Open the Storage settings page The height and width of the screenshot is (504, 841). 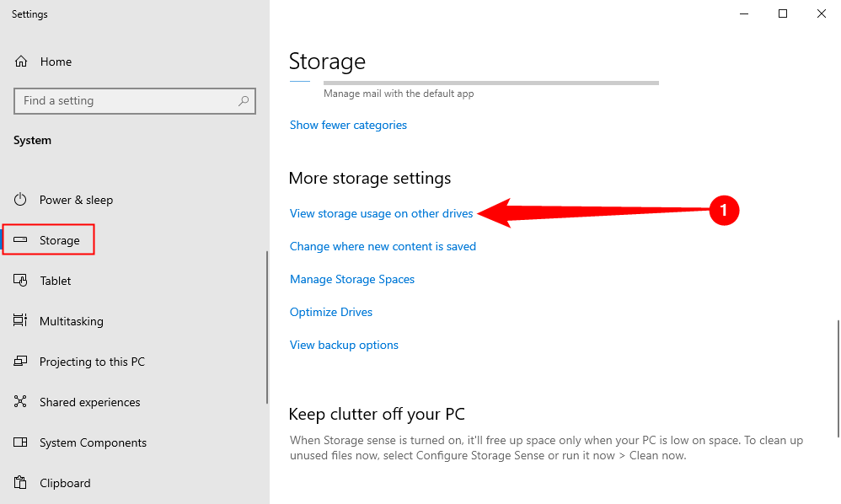59,240
